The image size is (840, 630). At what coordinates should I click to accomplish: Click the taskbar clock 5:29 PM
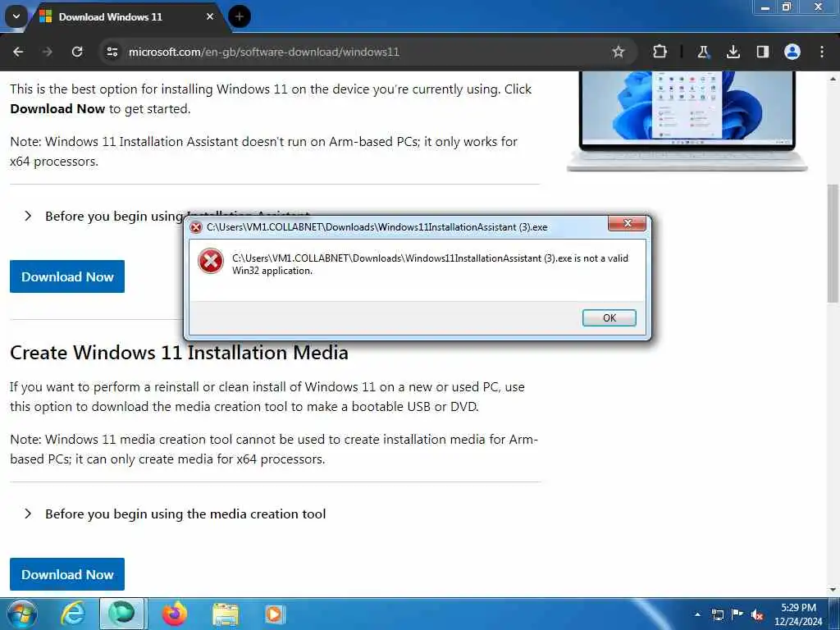click(x=798, y=608)
